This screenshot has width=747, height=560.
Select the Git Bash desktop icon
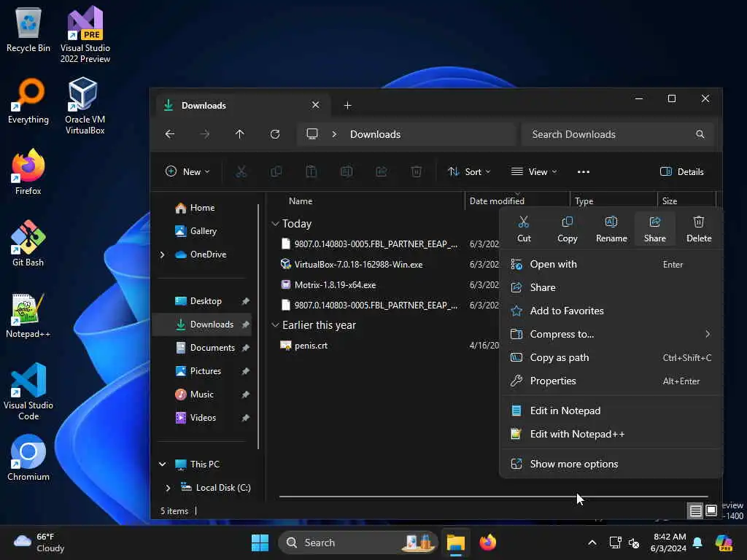point(28,244)
